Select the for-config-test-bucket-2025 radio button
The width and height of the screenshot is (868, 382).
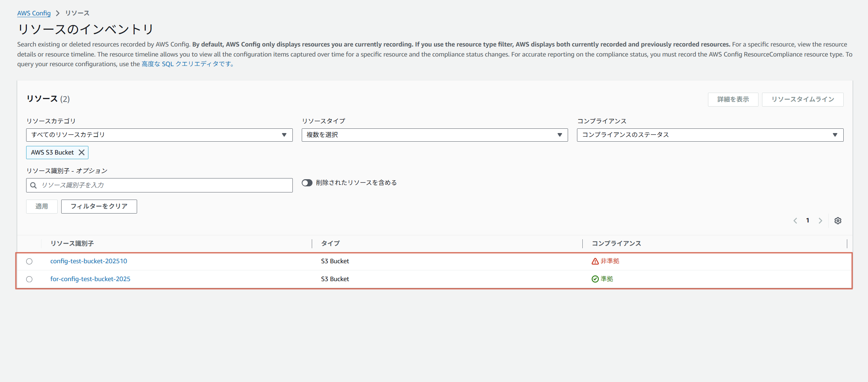click(x=29, y=279)
